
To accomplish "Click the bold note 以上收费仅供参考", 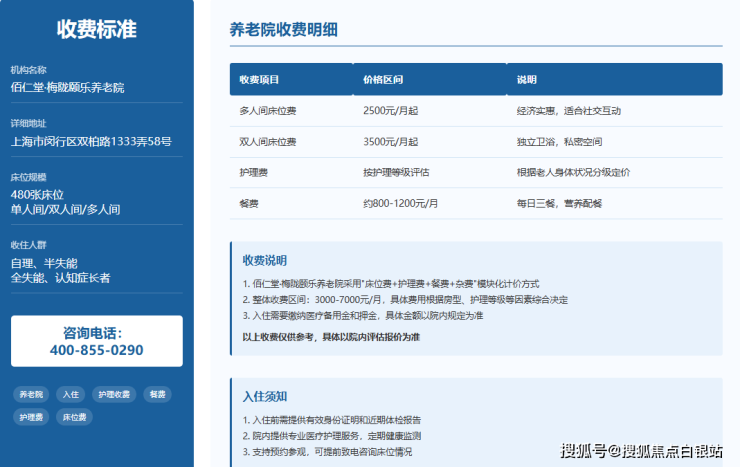I will 331,337.
